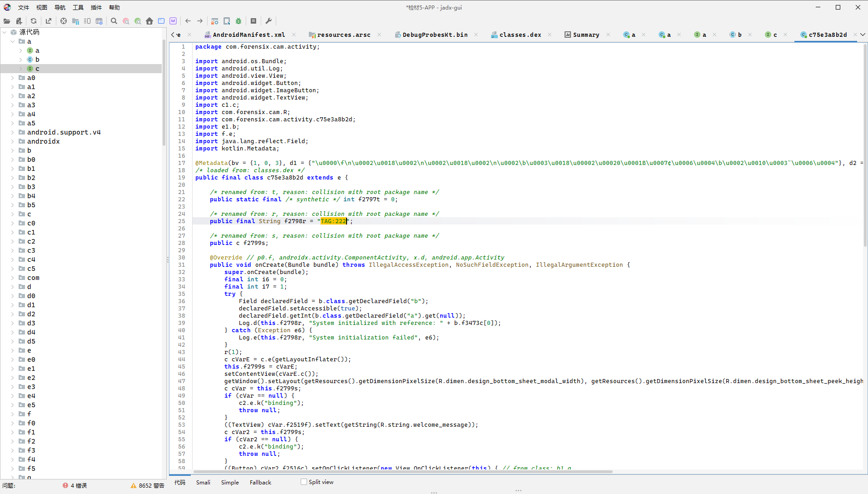This screenshot has width=868, height=494.
Task: Expand the com package node
Action: pyautogui.click(x=13, y=278)
